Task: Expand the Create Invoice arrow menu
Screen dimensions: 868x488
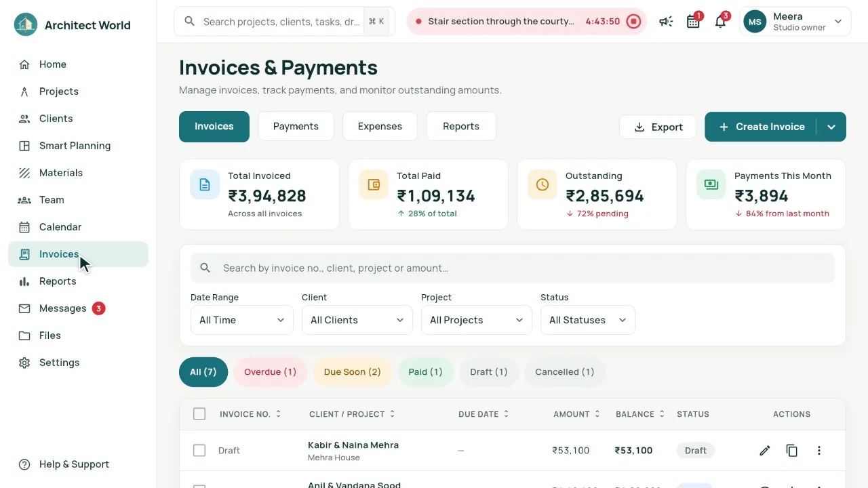Action: (831, 127)
